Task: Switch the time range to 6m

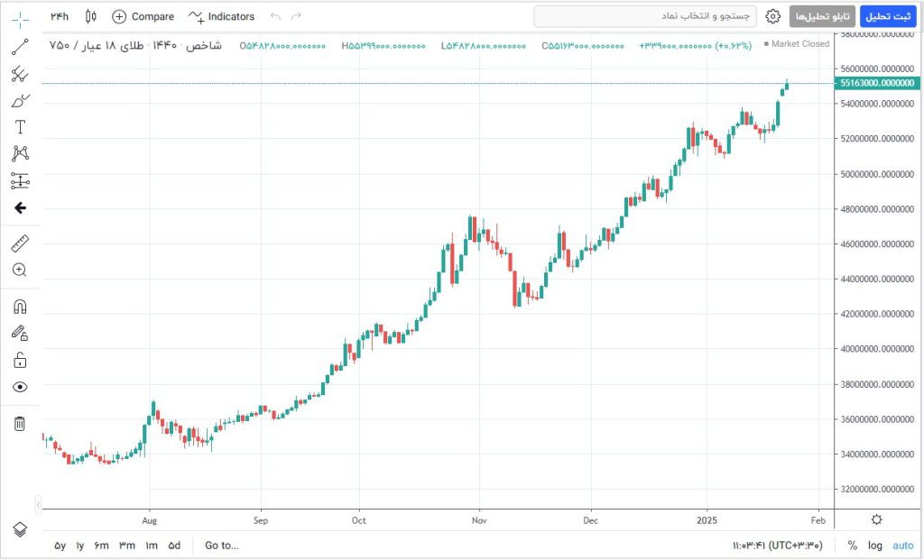Action: point(102,546)
